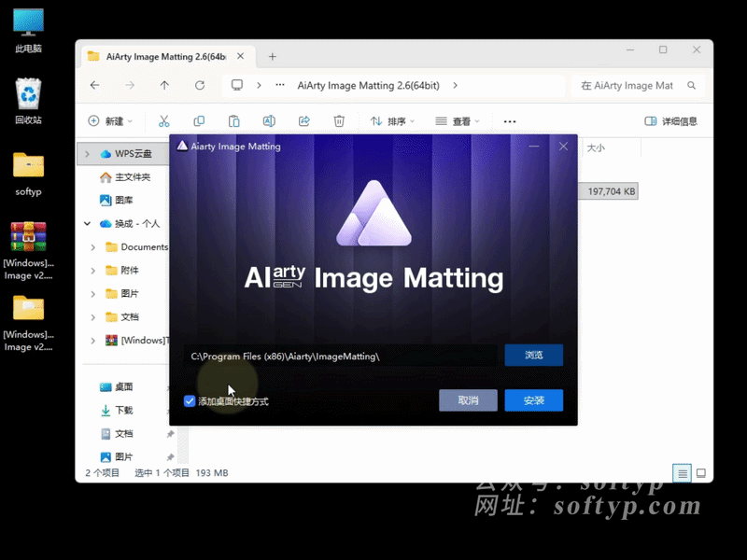Click the Rename icon in Explorer toolbar
Viewport: 747px width, 560px height.
[269, 121]
